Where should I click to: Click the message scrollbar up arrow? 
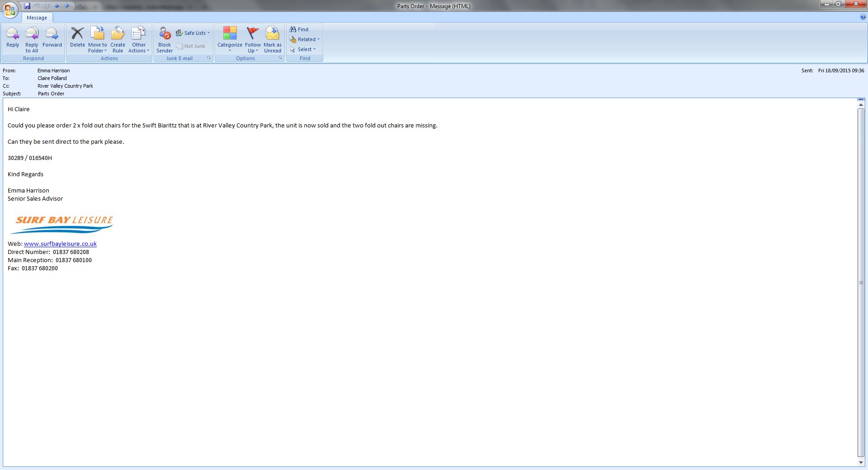pos(861,105)
